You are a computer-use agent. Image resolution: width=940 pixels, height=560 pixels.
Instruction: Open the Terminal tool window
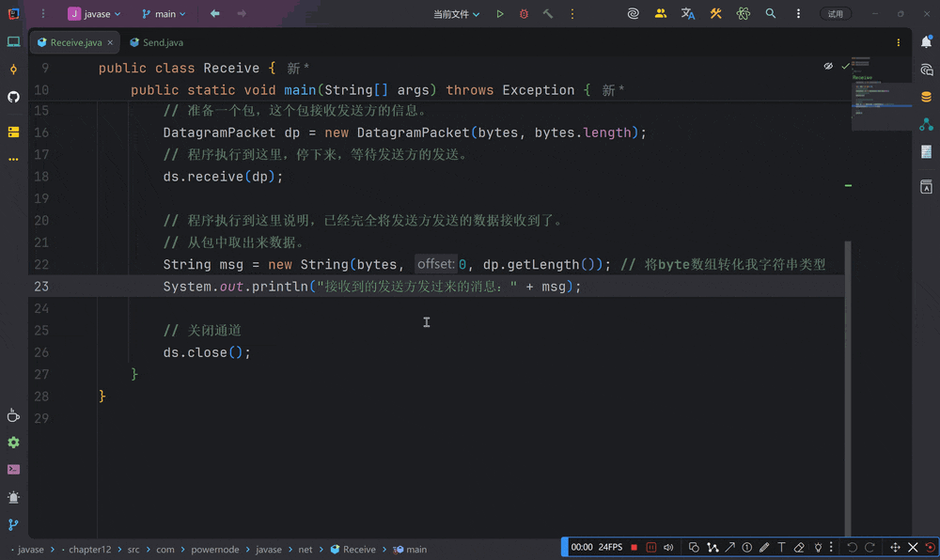pos(13,469)
